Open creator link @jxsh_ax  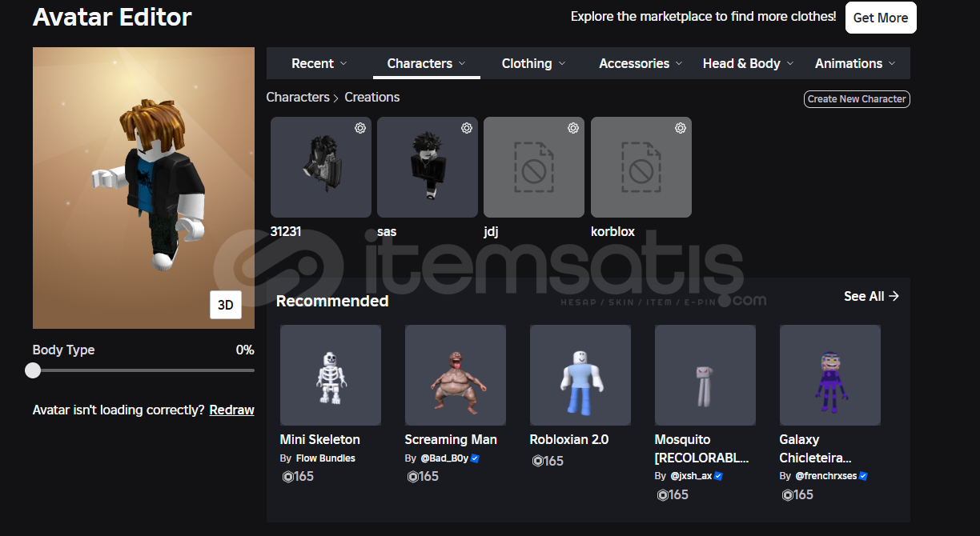691,476
